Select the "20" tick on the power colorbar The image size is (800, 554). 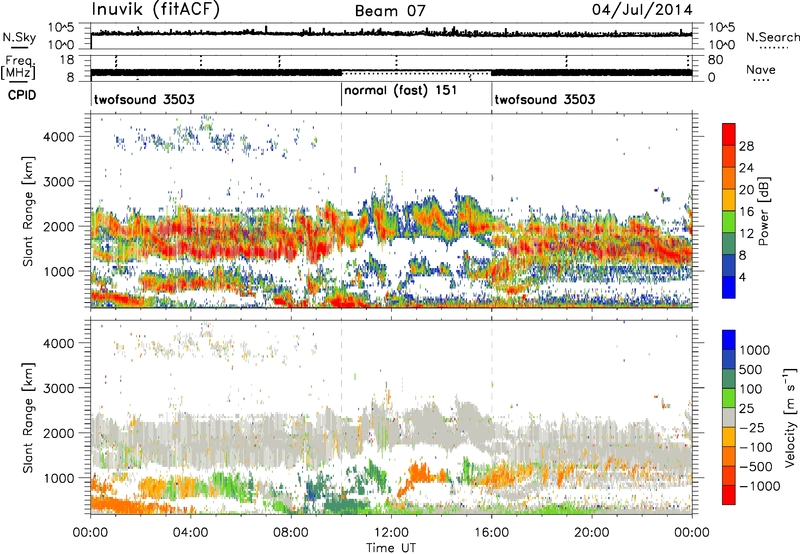click(x=746, y=190)
